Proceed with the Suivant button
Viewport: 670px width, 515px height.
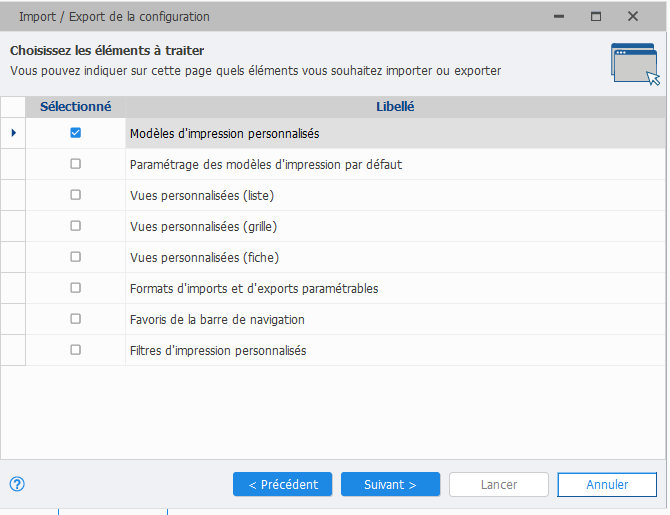tap(390, 484)
